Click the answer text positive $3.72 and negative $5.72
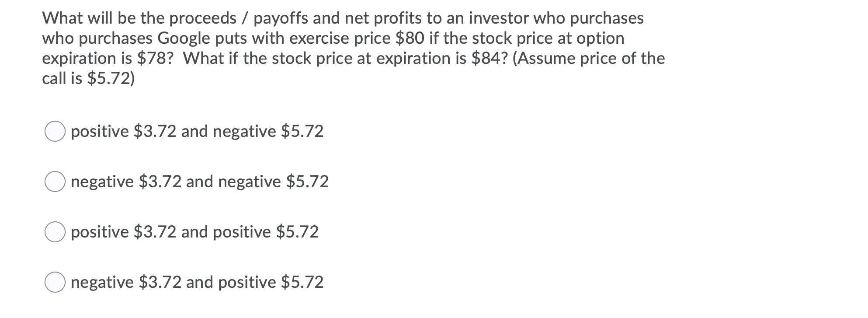 pos(197,131)
